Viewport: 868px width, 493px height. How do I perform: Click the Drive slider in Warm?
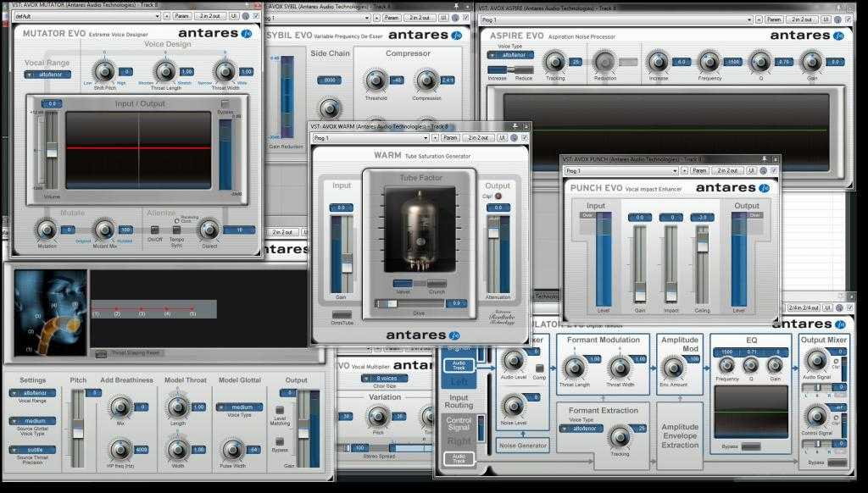click(390, 302)
